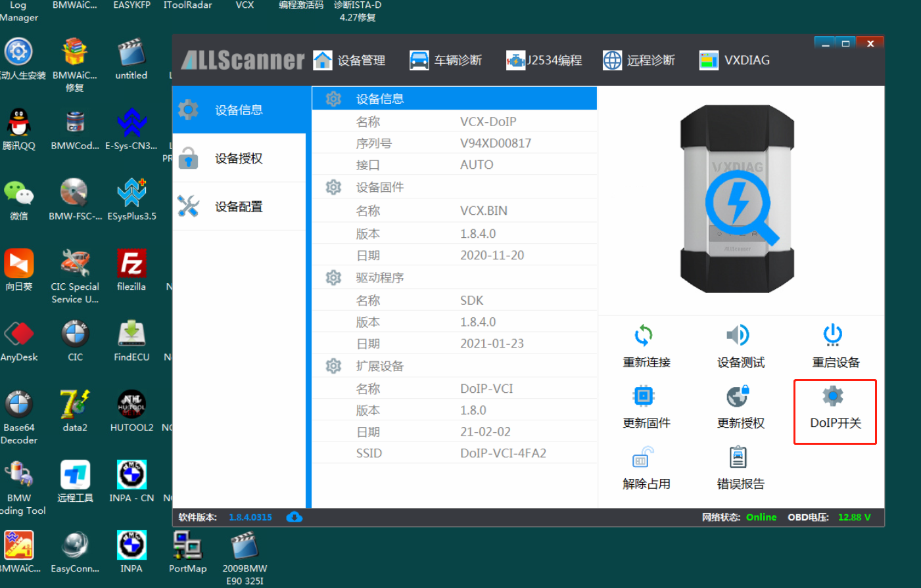The height and width of the screenshot is (588, 921).
Task: Select the BMWAiC 修复 desktop icon
Action: coord(75,65)
